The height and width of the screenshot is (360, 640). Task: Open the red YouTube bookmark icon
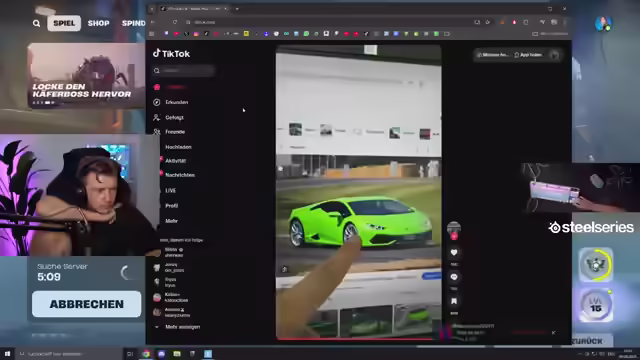click(x=176, y=34)
